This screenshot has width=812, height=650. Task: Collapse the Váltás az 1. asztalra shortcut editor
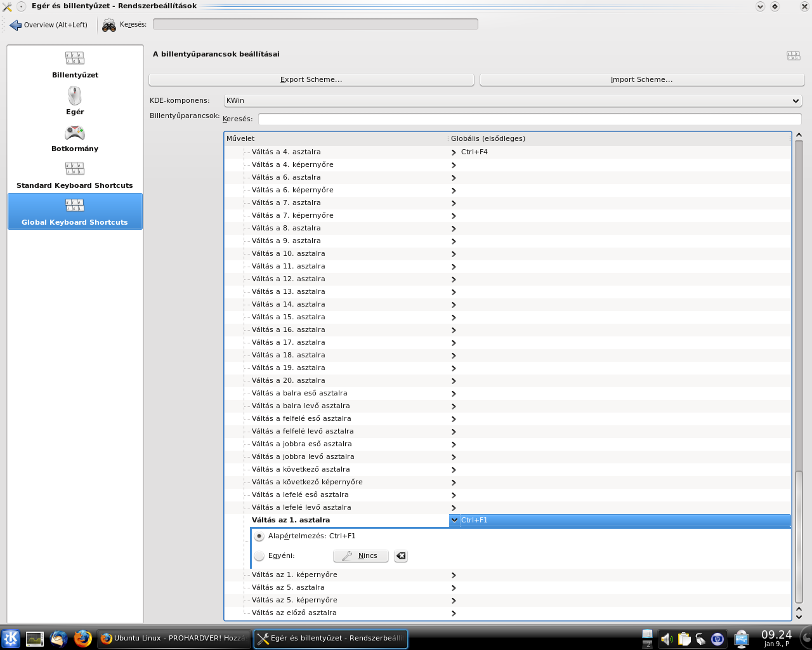click(454, 520)
